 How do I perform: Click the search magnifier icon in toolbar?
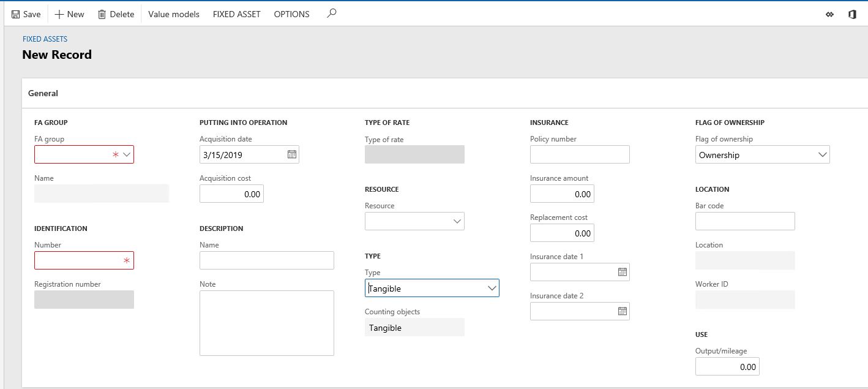pyautogui.click(x=331, y=13)
